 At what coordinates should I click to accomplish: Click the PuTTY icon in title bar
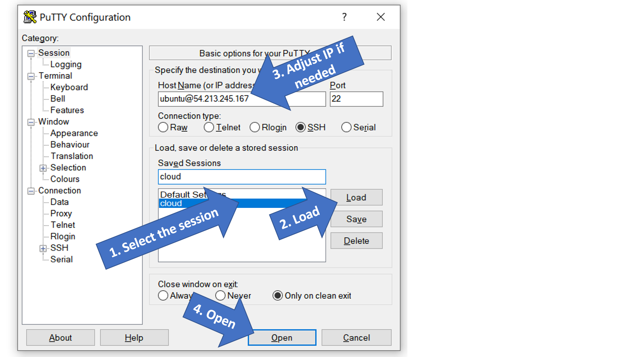pyautogui.click(x=30, y=17)
